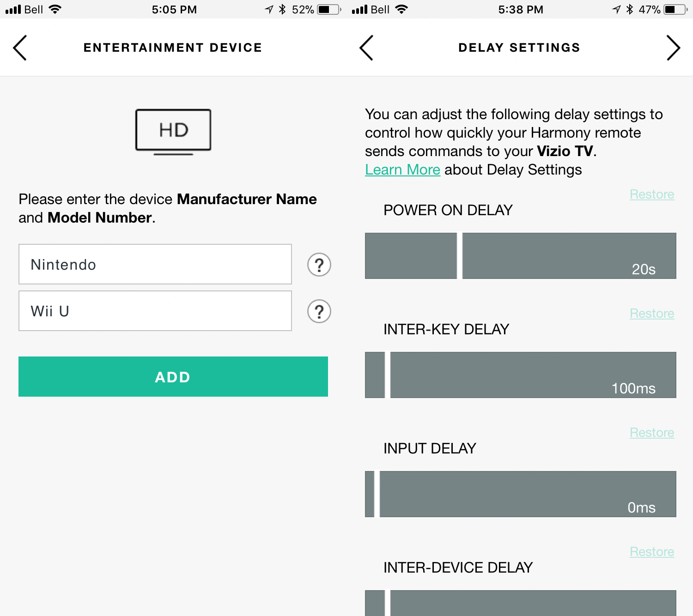Tap left screen Wi-Fi status icon
This screenshot has height=616, width=693.
point(55,9)
